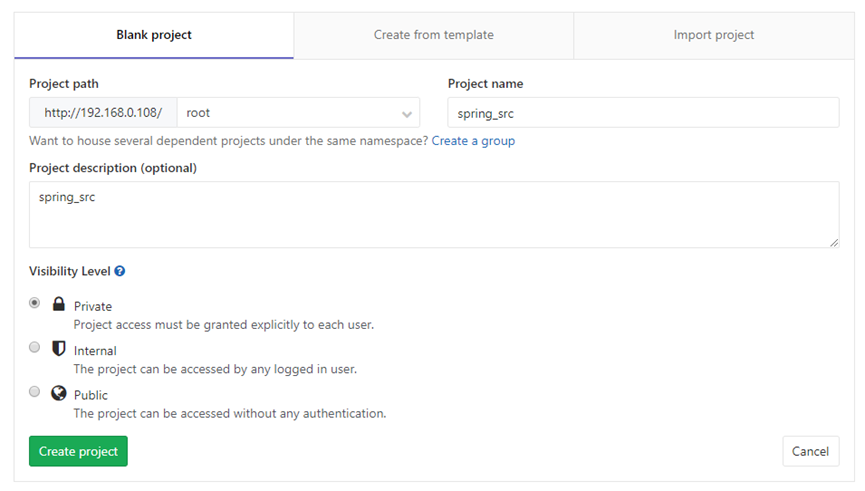Screen dimensions: 865x491
Task: Select the Private visibility radio button
Action: 34,303
